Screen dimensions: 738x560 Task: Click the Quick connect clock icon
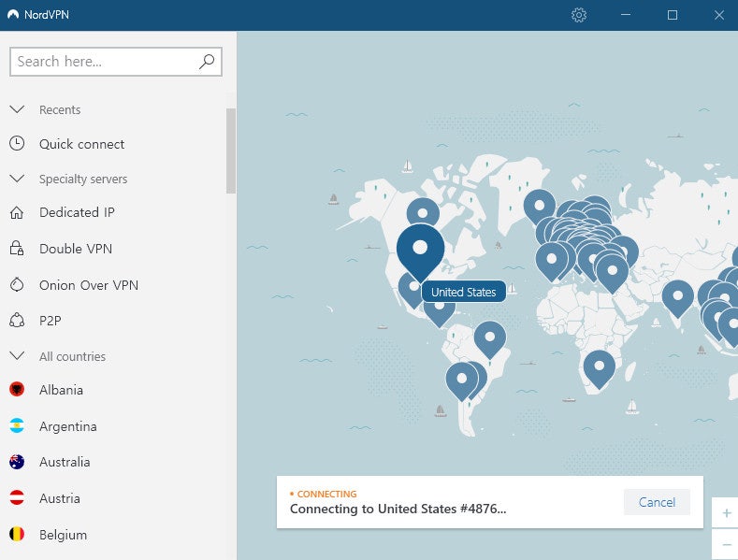pos(17,143)
